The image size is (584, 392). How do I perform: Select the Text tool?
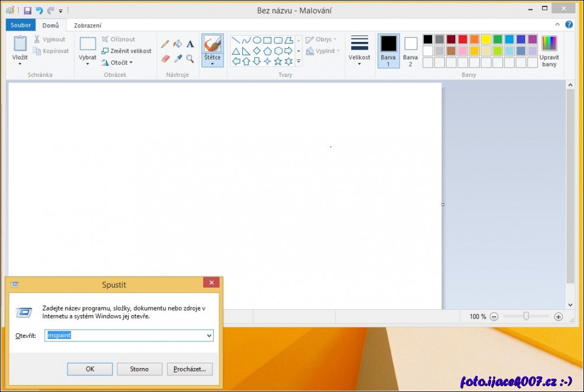190,44
